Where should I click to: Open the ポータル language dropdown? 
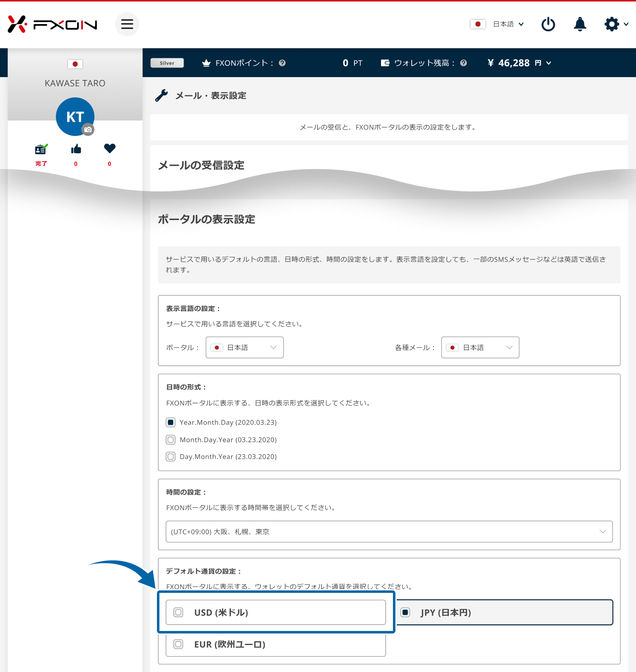pos(245,347)
